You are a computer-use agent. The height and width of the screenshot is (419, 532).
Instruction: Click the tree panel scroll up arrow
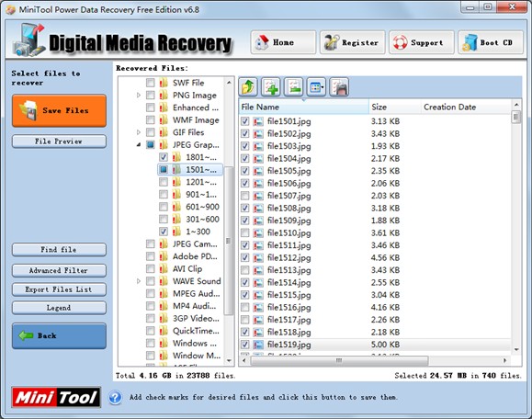(229, 82)
